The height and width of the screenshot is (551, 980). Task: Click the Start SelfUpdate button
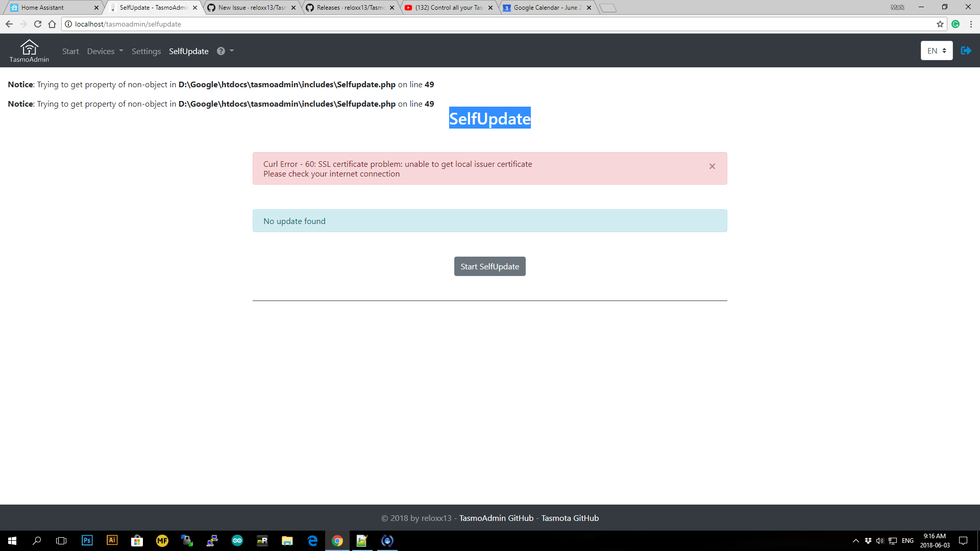[x=489, y=266]
